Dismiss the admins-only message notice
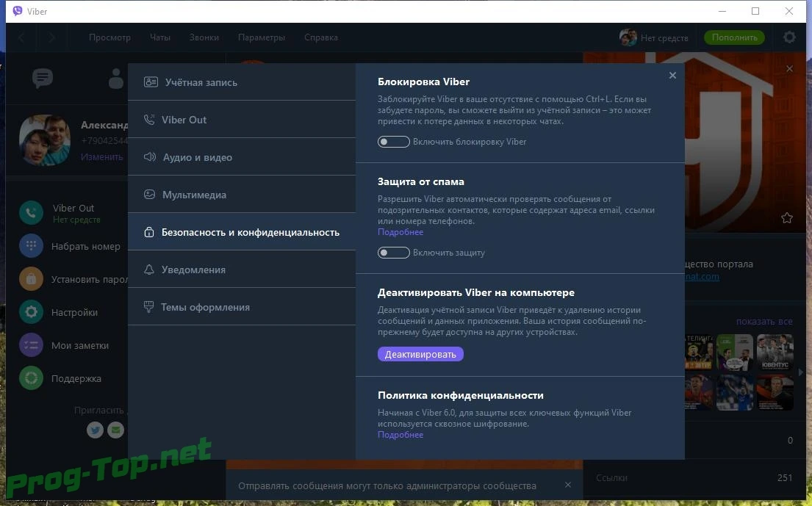 click(x=567, y=485)
